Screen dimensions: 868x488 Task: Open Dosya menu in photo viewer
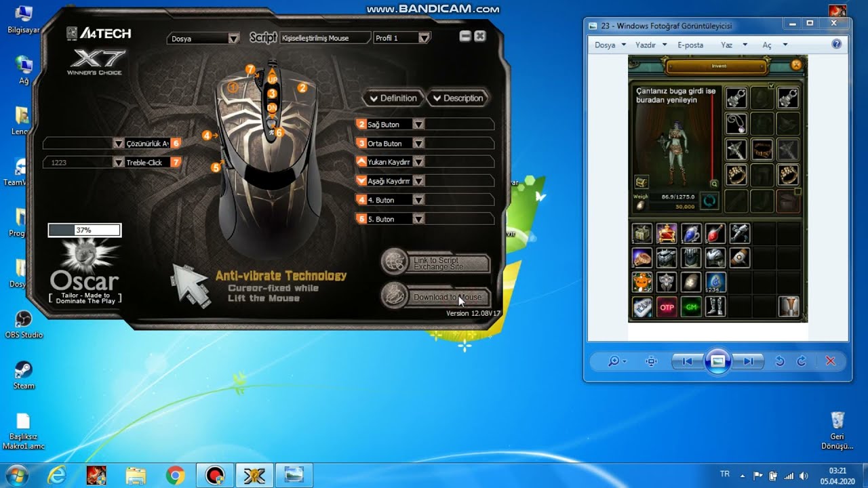pos(610,45)
